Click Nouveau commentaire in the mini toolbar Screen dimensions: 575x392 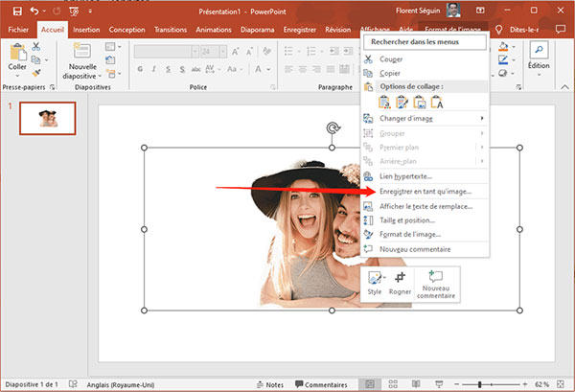436,285
